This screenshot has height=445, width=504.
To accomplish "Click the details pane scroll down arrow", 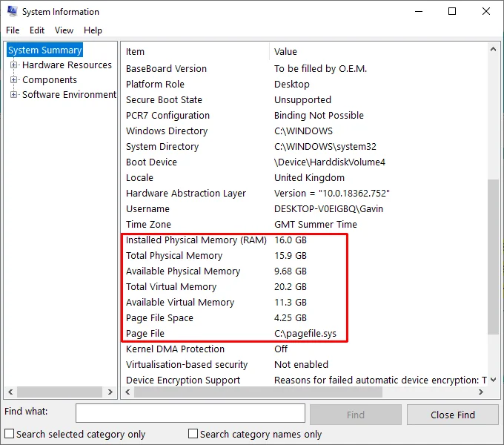I will click(493, 380).
